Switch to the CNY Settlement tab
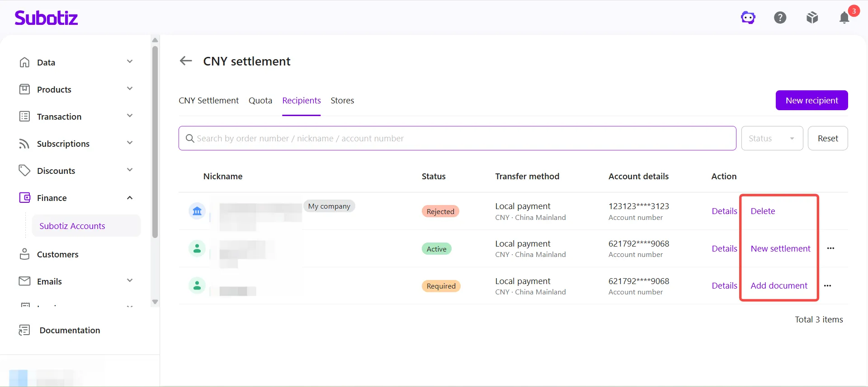Image resolution: width=868 pixels, height=387 pixels. pos(208,100)
